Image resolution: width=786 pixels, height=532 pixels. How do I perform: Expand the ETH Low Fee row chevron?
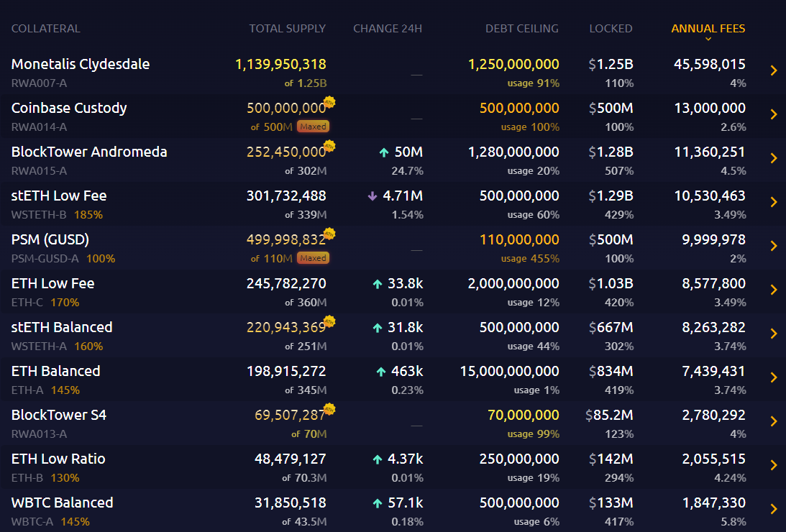[774, 290]
